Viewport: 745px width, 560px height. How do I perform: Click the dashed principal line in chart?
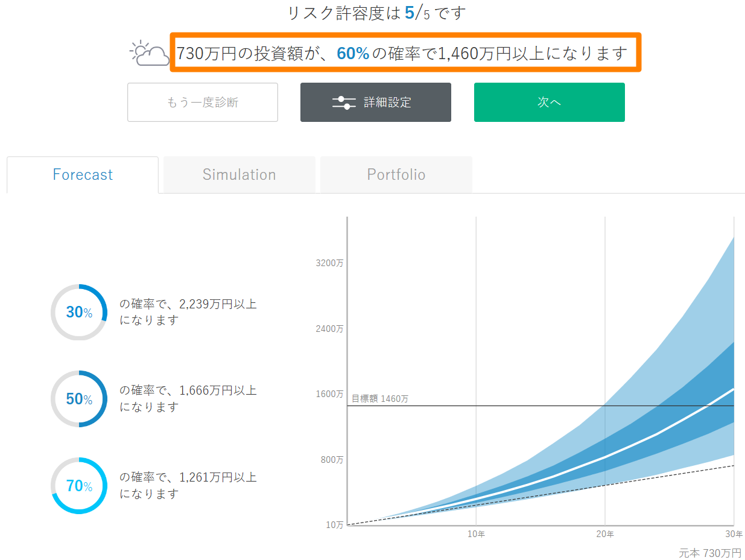tap(541, 495)
